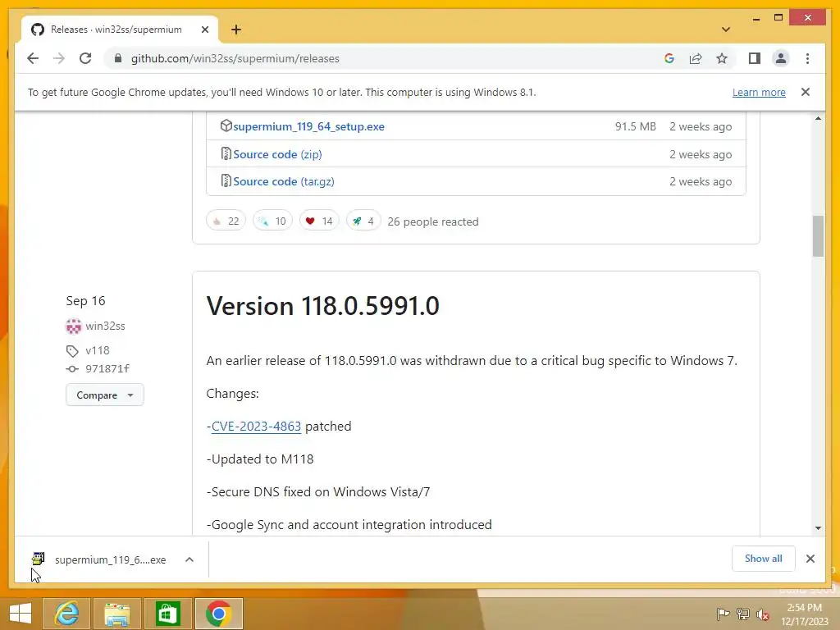The image size is (840, 630).
Task: Open commit 971871f
Action: click(107, 368)
